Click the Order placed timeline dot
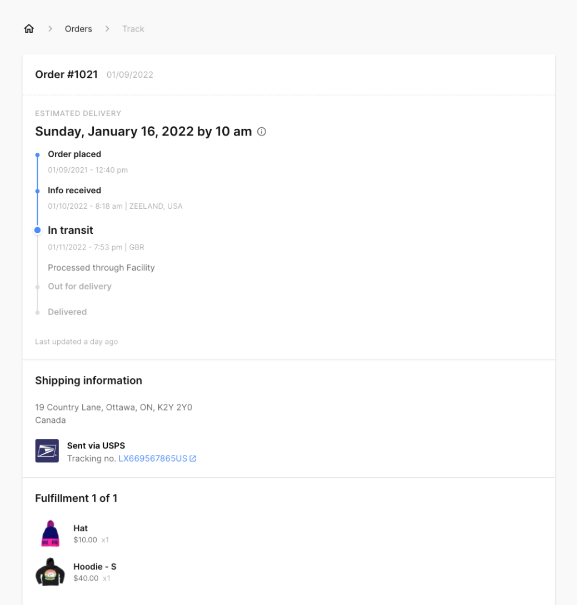The width and height of the screenshot is (577, 605). [37, 155]
